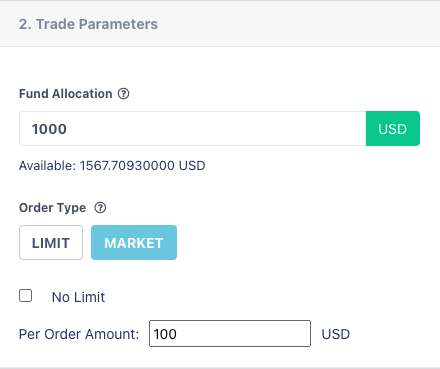This screenshot has width=440, height=369.
Task: Focus the Per Order Amount input box
Action: 230,334
